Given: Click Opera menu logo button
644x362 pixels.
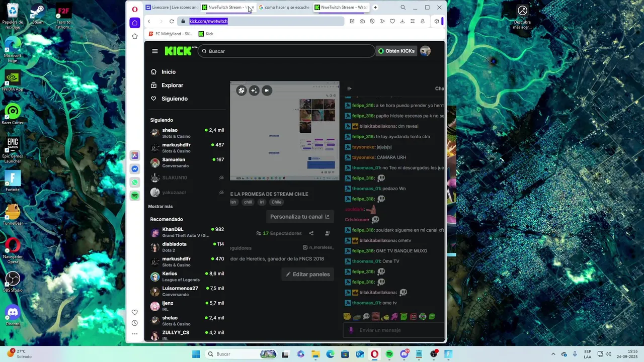Looking at the screenshot, I should tap(134, 9).
